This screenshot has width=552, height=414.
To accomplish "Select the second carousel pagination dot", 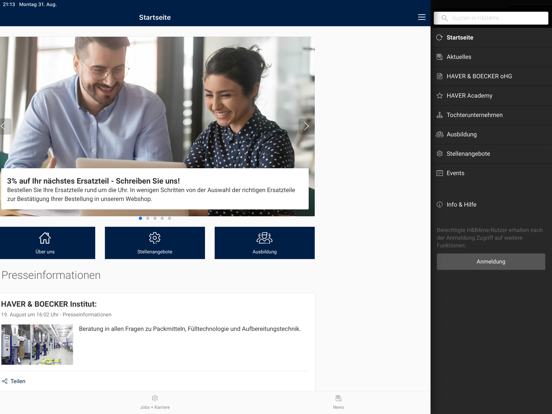I will (148, 218).
